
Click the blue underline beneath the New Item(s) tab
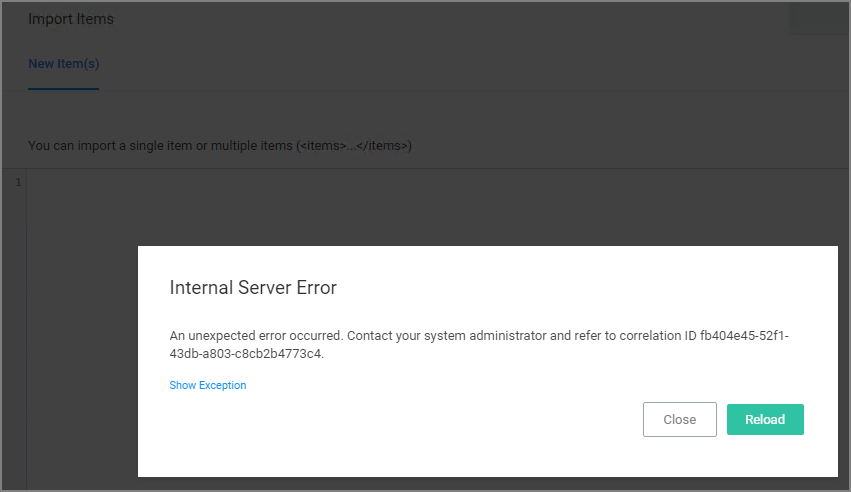63,89
